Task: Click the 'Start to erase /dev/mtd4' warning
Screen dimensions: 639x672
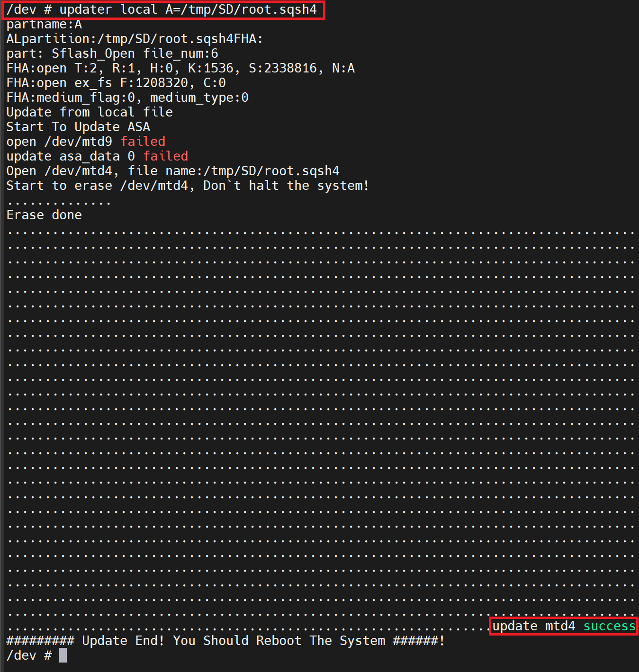Action: tap(187, 185)
